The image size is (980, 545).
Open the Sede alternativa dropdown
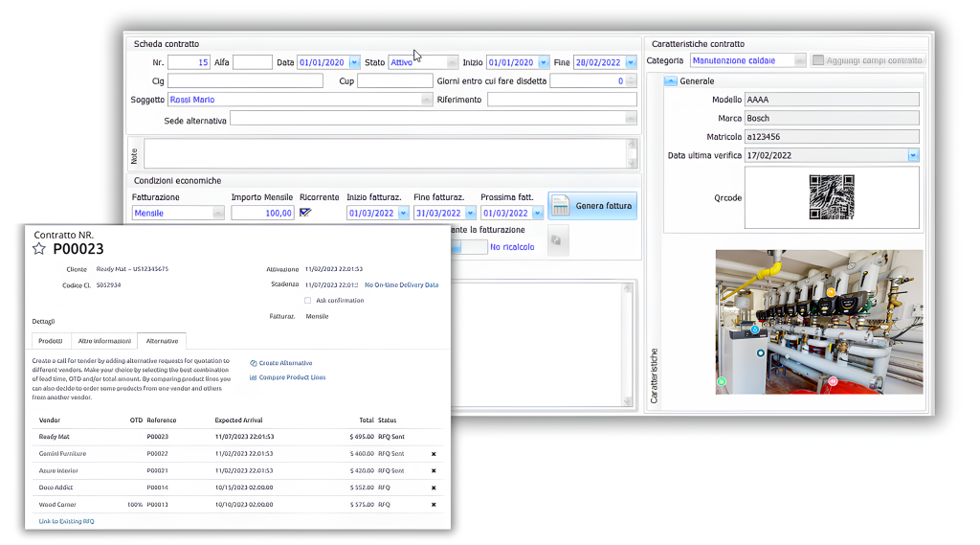tap(631, 118)
